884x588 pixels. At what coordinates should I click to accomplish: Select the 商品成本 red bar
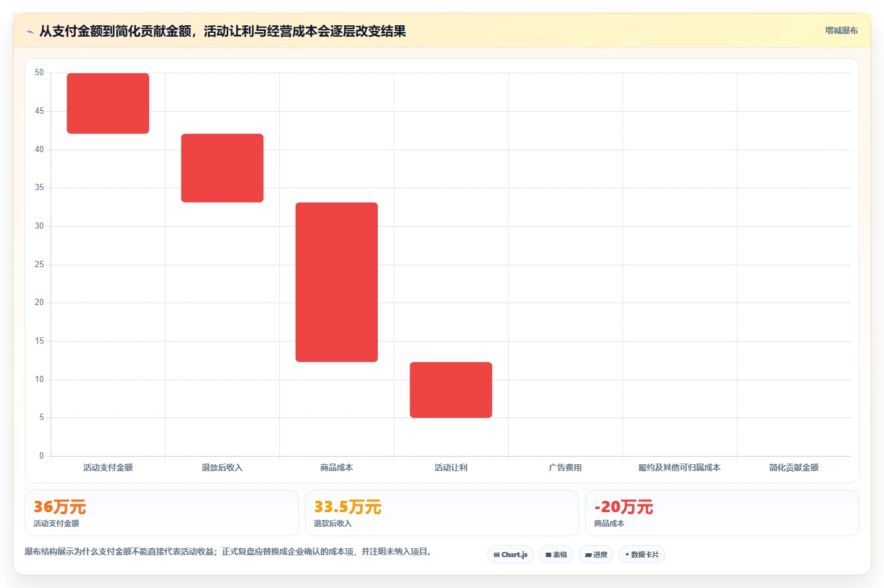tap(337, 282)
